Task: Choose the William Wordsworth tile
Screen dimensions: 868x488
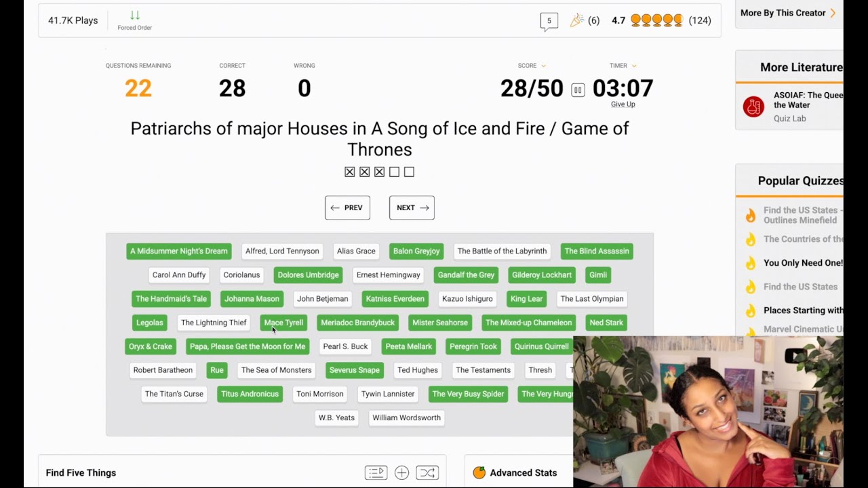Action: tap(406, 418)
